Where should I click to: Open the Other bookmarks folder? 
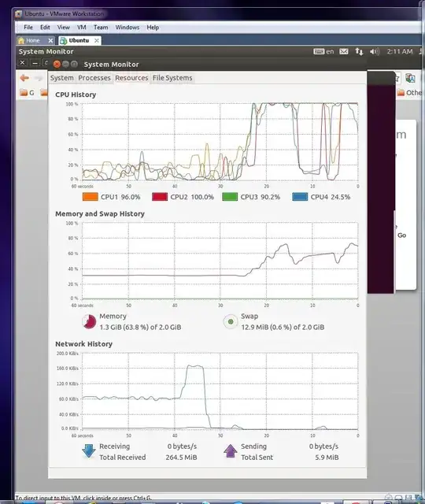pos(409,93)
